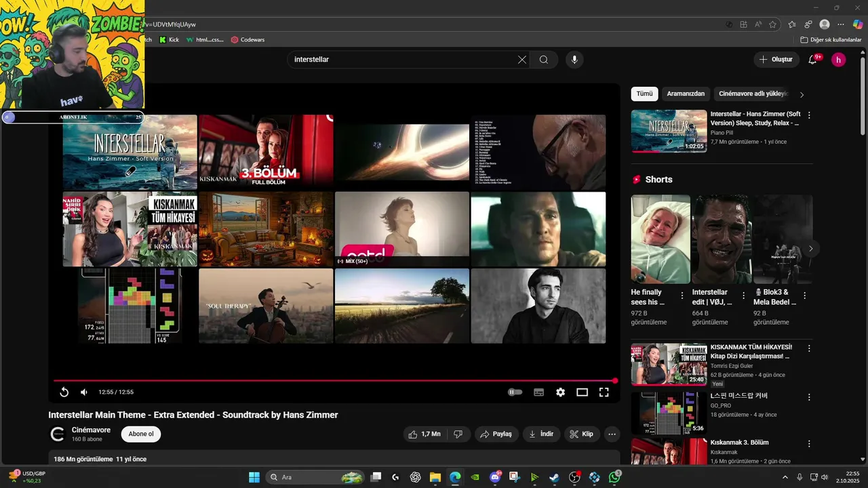The height and width of the screenshot is (488, 868).
Task: Open more actions (three dots) beside Klip
Action: [612, 434]
